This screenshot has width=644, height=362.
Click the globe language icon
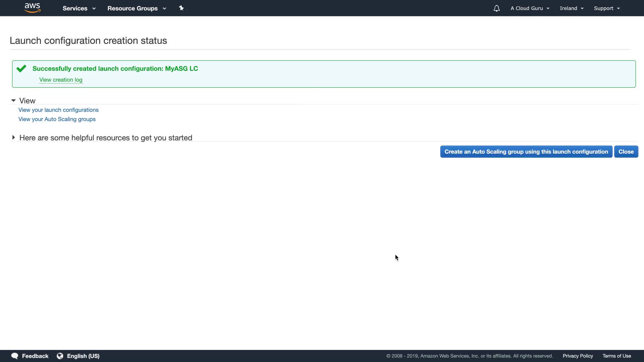pyautogui.click(x=60, y=356)
